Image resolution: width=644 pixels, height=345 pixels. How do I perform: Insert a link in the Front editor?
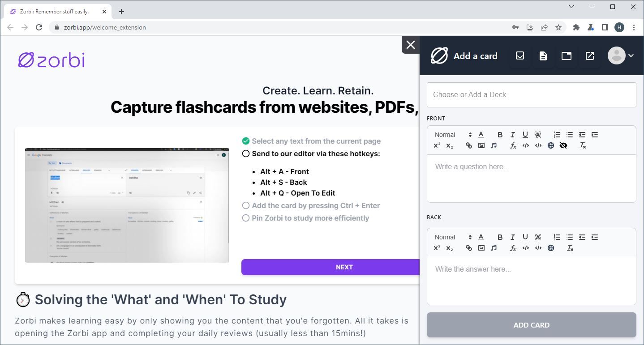(x=469, y=145)
